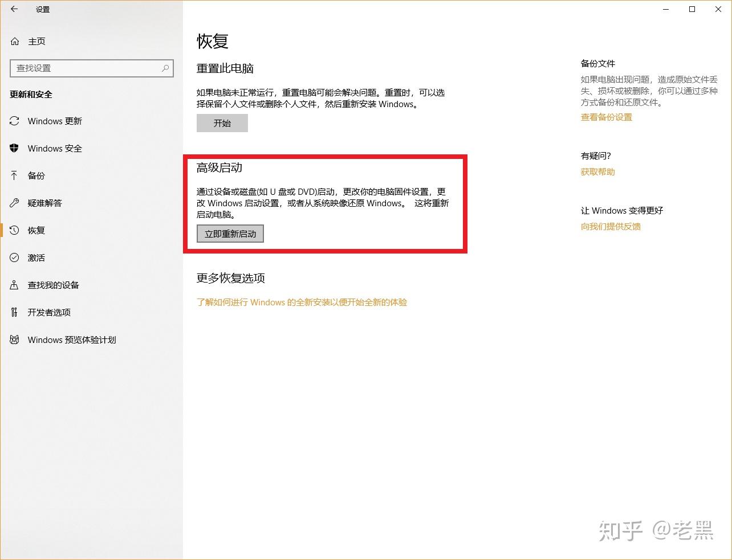The image size is (732, 560).
Task: Click the 开发者选项 tools icon
Action: click(14, 312)
